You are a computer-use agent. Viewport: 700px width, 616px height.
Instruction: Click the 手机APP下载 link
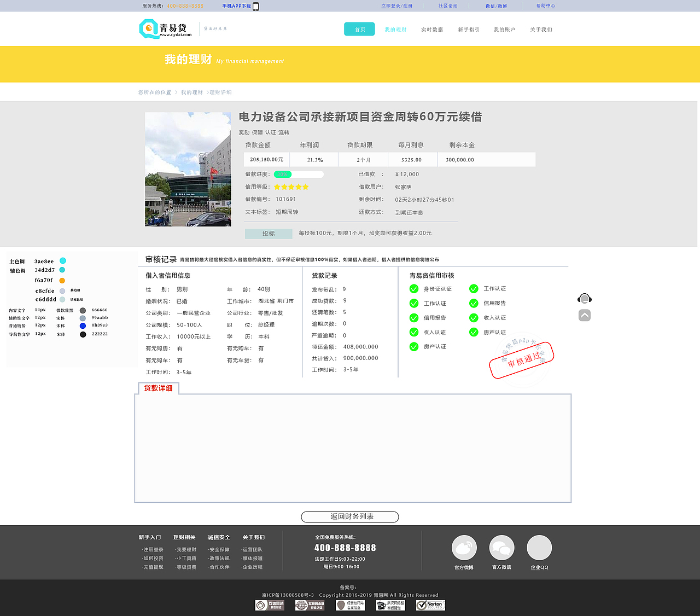pos(237,6)
